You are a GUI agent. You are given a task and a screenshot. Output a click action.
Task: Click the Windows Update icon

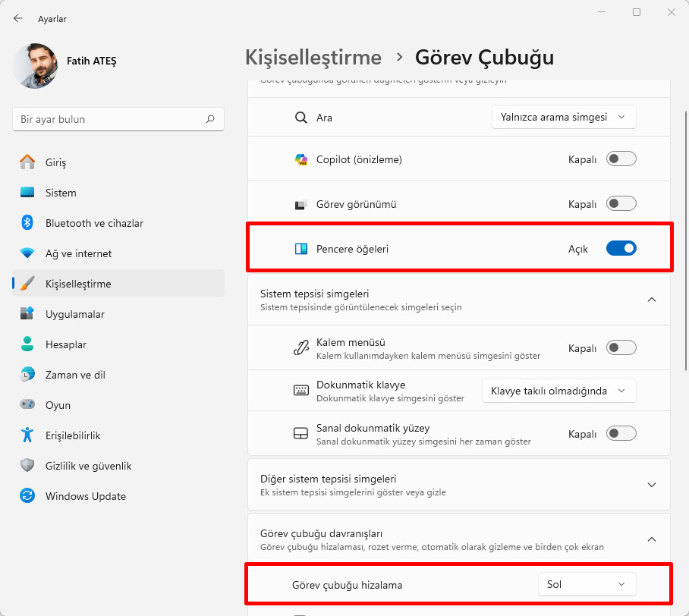tap(28, 496)
